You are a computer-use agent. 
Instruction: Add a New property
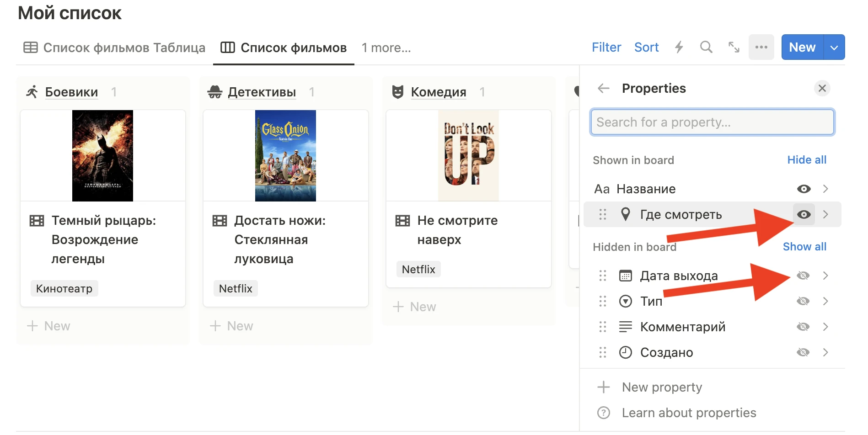[x=662, y=387]
